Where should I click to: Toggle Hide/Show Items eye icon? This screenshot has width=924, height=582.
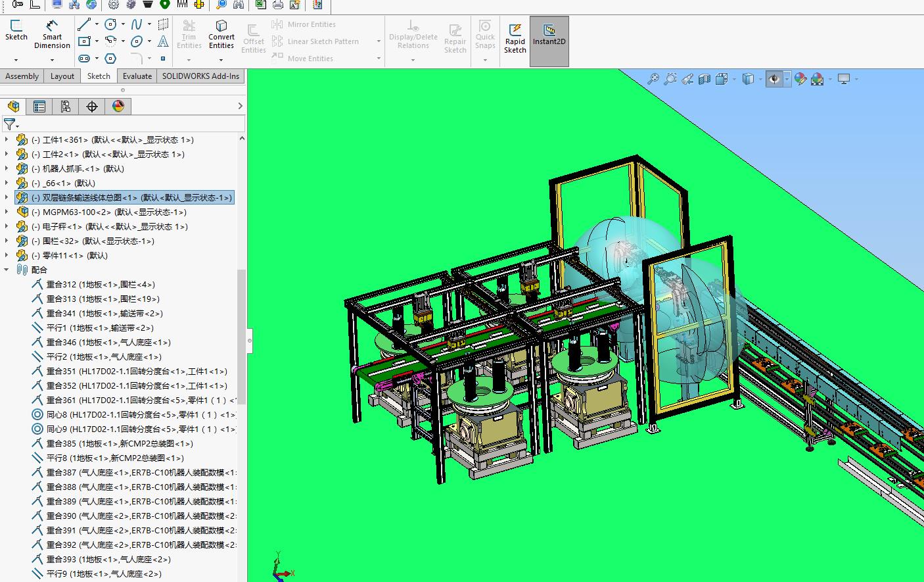tap(774, 80)
